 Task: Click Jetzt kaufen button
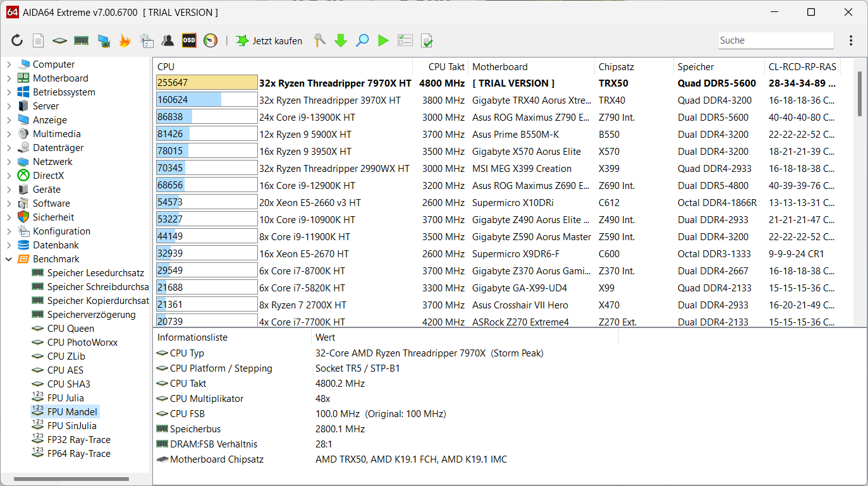[x=269, y=40]
